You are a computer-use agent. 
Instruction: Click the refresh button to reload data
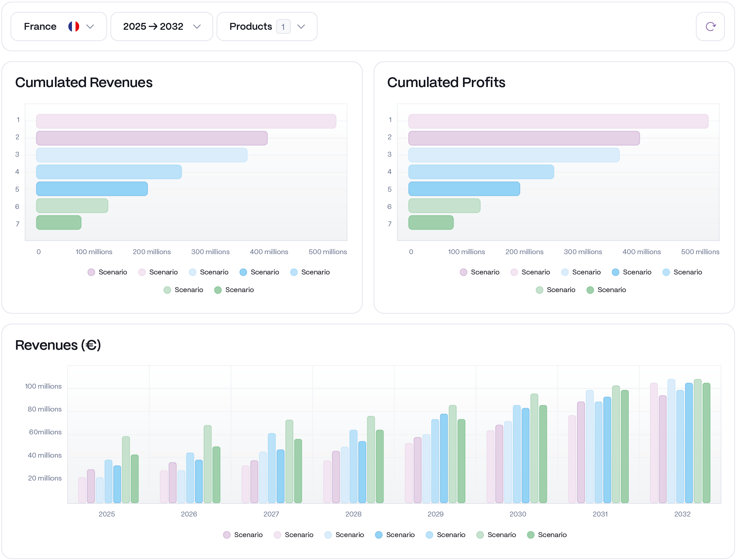(x=710, y=26)
